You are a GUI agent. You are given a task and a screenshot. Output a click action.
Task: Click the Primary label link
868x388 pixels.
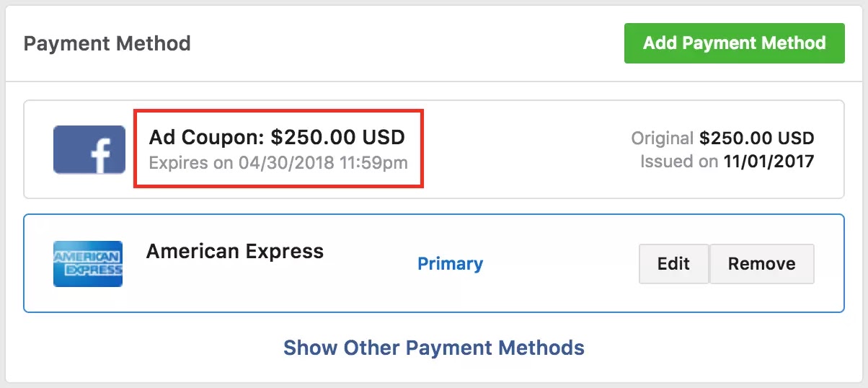(x=450, y=264)
